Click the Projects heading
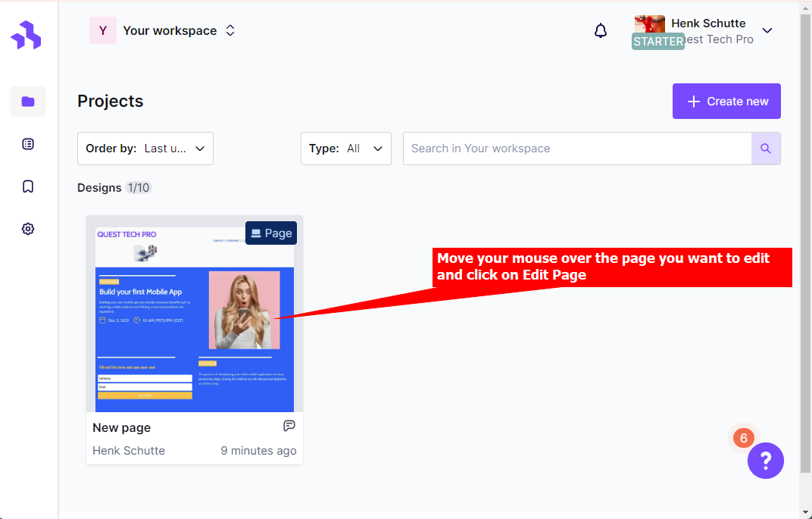The image size is (812, 519). (x=111, y=101)
